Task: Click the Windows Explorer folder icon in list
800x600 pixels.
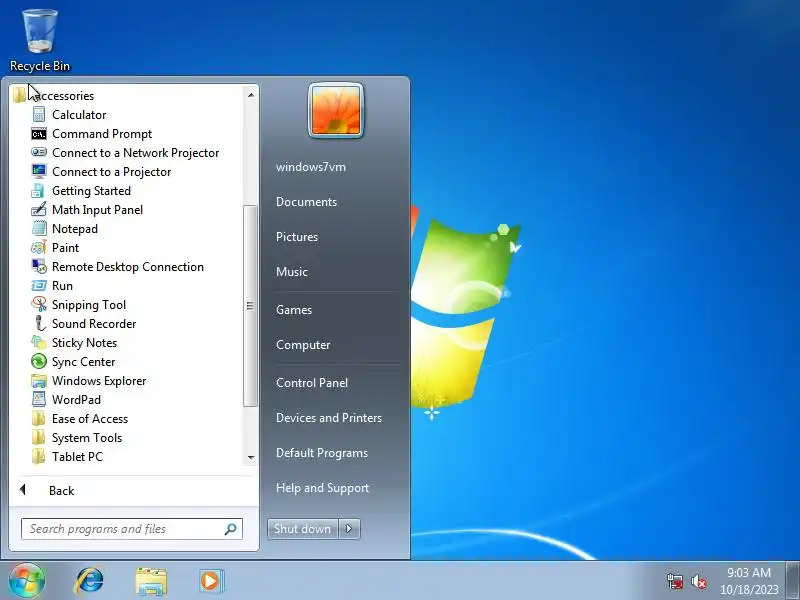Action: pyautogui.click(x=39, y=381)
